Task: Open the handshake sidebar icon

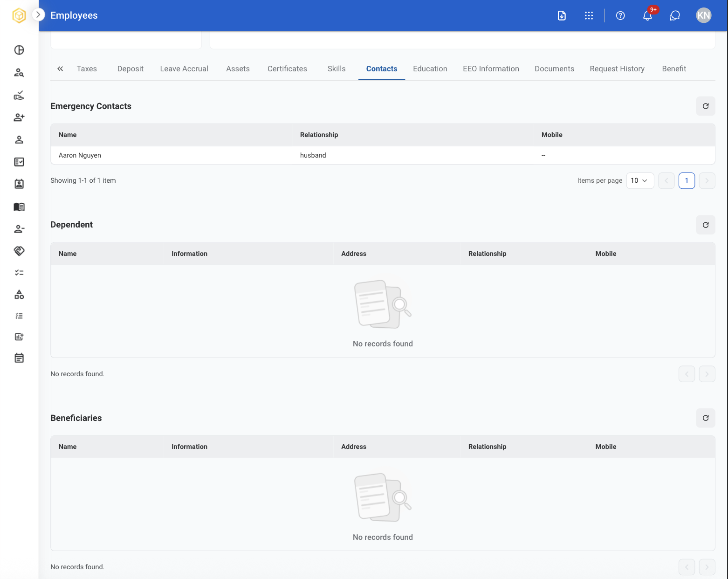Action: click(x=19, y=251)
